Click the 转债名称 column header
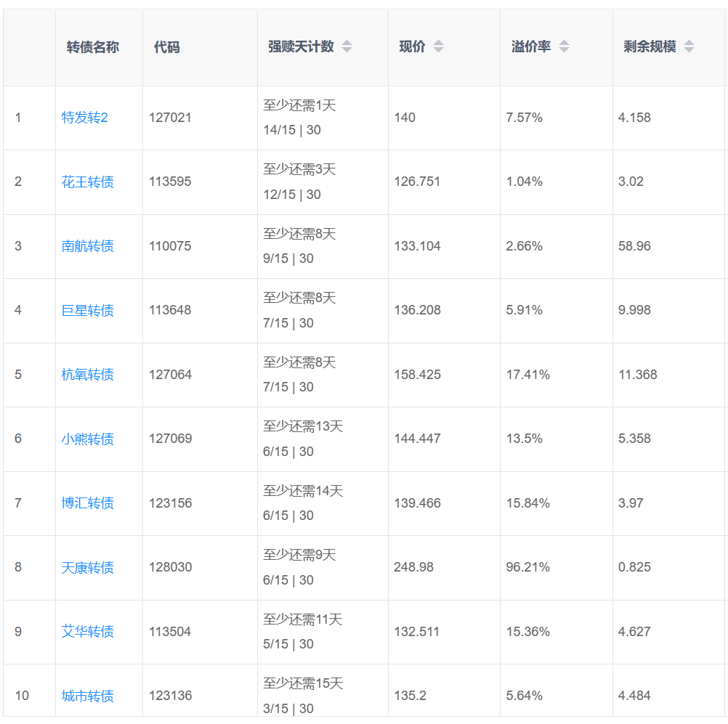Viewport: 728px width, 724px height. click(93, 47)
